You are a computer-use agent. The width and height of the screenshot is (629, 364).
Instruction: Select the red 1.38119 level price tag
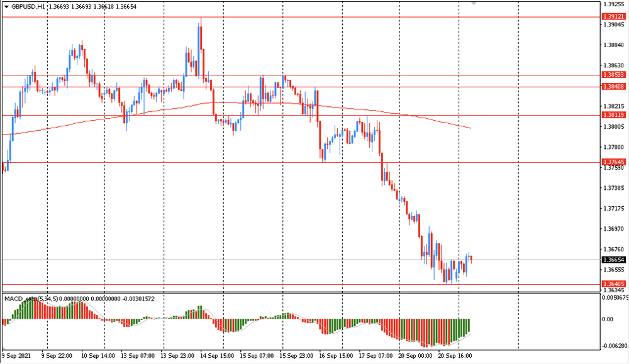click(614, 115)
